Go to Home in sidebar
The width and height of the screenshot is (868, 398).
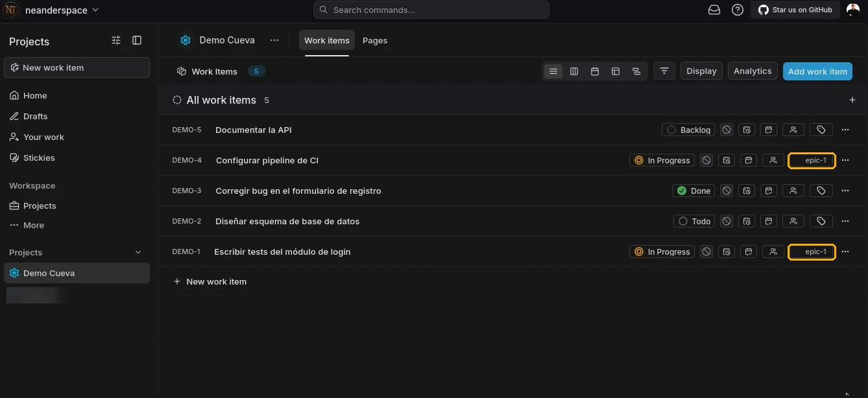point(77,95)
